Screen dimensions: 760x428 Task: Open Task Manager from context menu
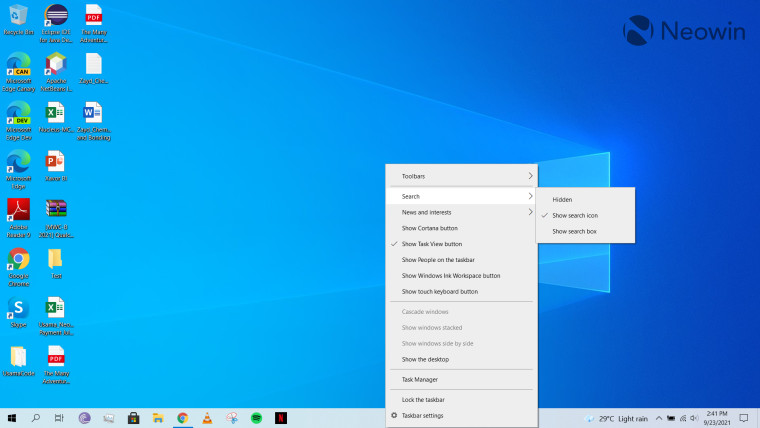pos(461,380)
